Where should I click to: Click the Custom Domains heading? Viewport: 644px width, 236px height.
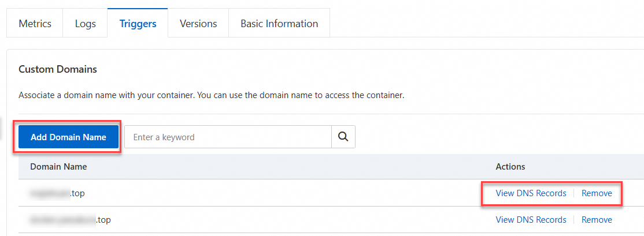click(58, 69)
